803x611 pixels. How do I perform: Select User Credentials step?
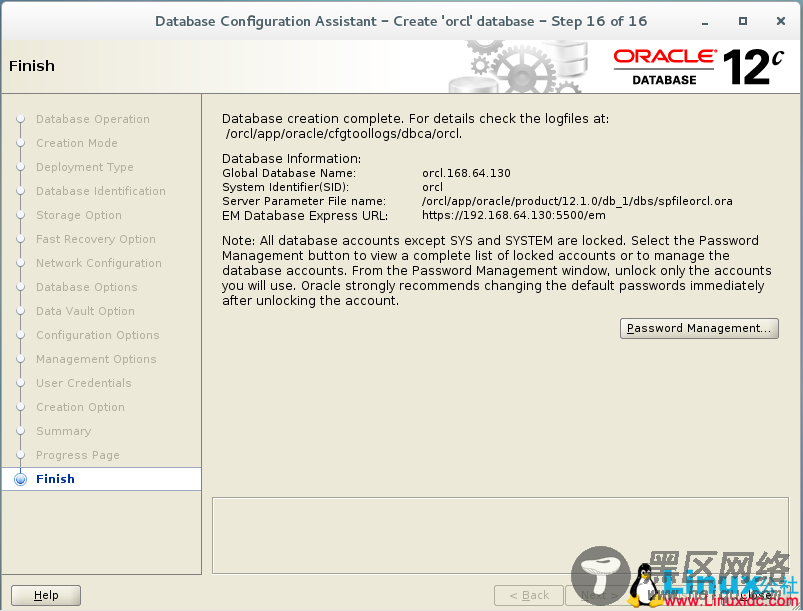tap(84, 383)
